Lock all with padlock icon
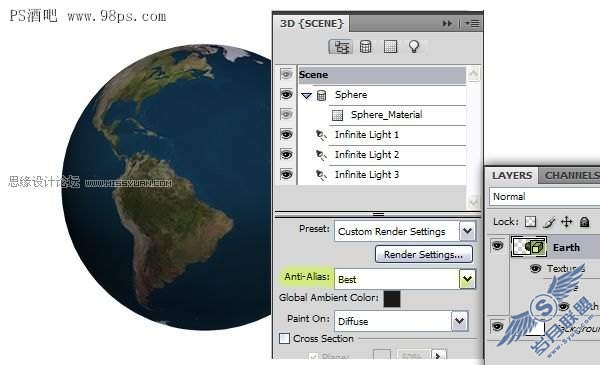 584,222
